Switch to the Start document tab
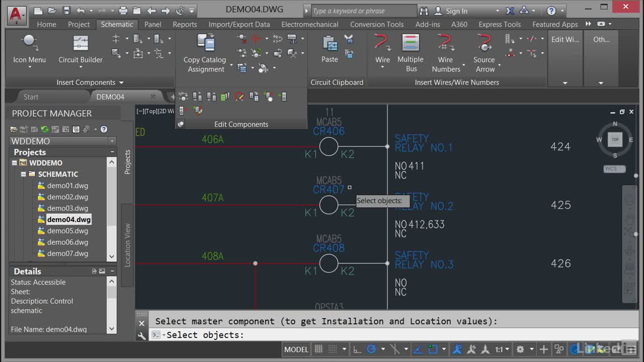This screenshot has height=362, width=644. click(x=31, y=97)
